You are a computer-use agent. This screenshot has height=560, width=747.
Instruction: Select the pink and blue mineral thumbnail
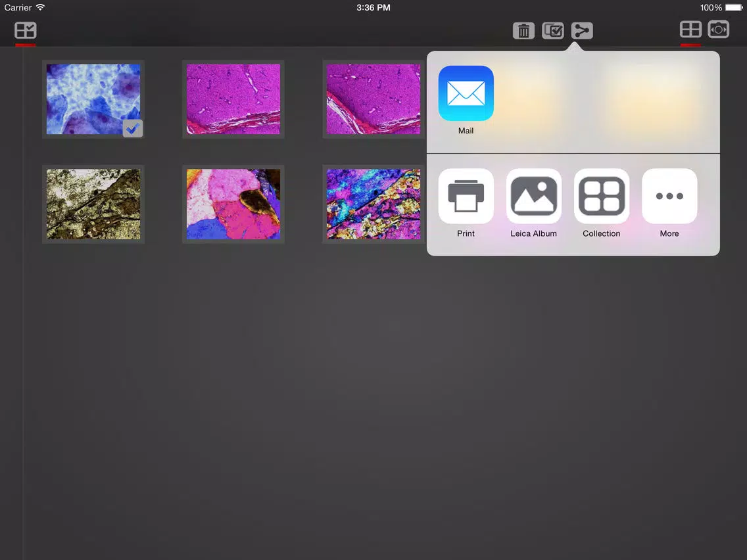pyautogui.click(x=233, y=204)
